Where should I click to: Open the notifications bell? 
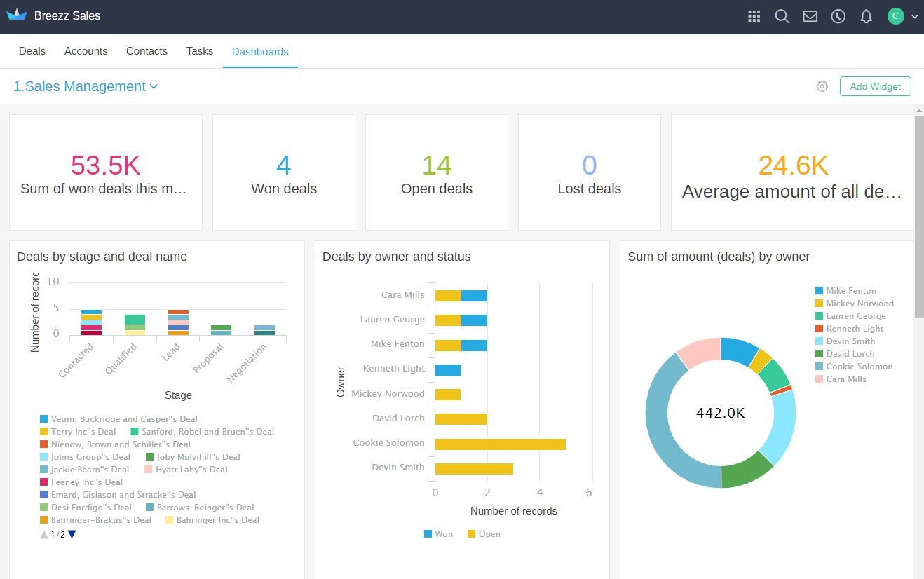(x=866, y=15)
